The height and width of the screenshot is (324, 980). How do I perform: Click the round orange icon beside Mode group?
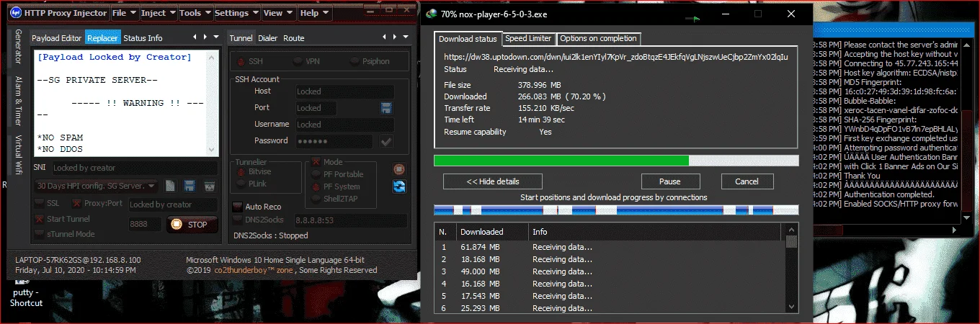click(x=399, y=169)
